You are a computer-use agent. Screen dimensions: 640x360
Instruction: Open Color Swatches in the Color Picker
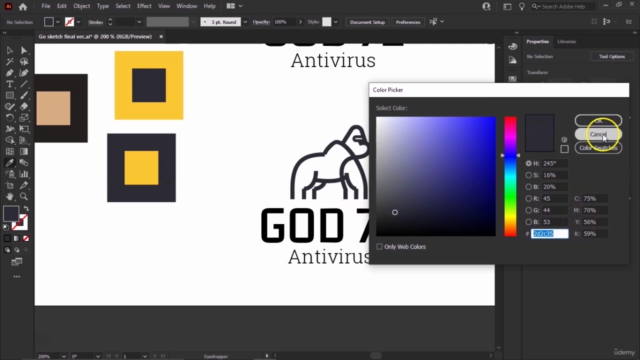pos(598,148)
